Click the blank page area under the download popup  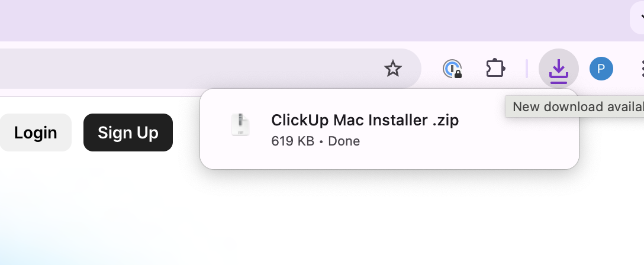pyautogui.click(x=385, y=219)
